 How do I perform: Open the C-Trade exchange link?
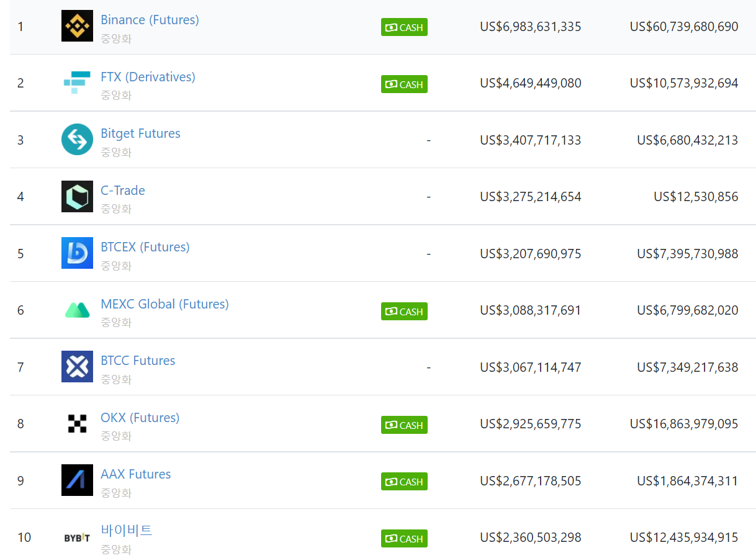coord(123,191)
